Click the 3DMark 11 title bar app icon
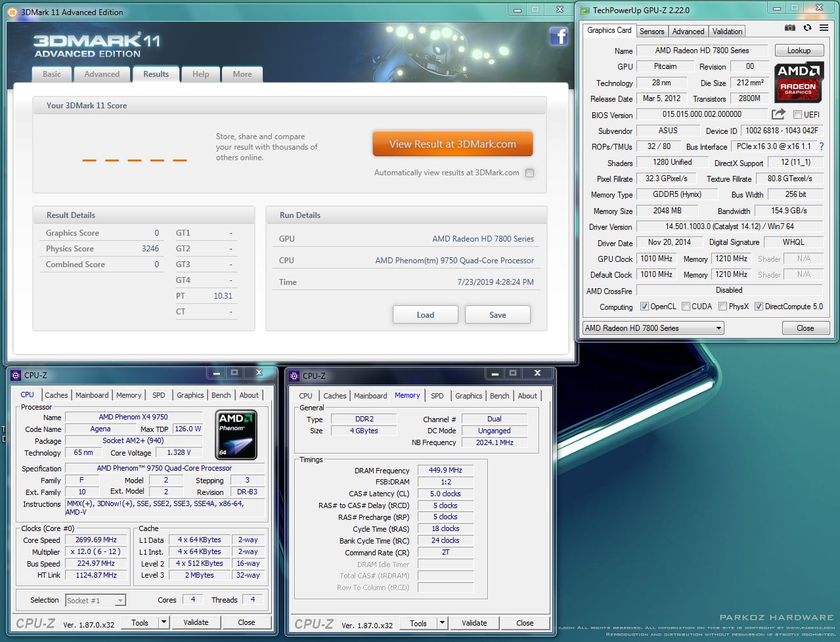840x642 pixels. click(x=13, y=12)
